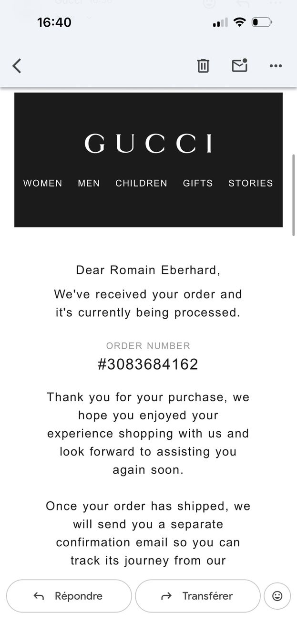Mark the email as unread
Image resolution: width=297 pixels, height=644 pixels.
[240, 65]
